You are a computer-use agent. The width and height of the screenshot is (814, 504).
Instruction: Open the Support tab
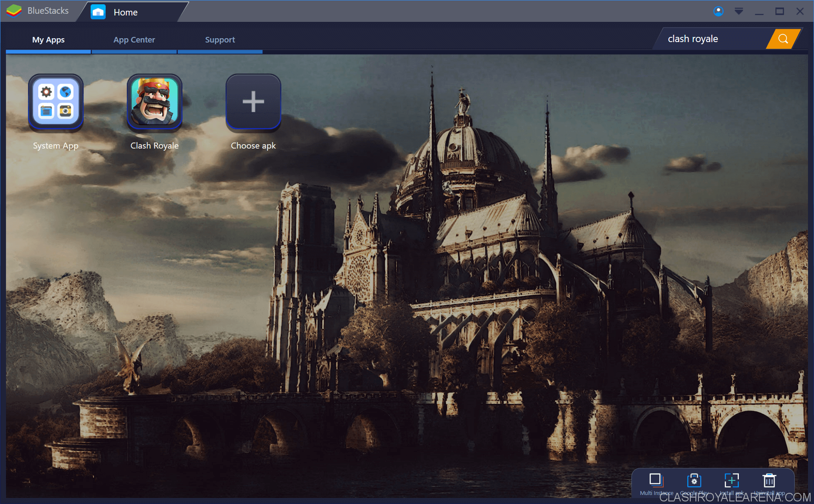coord(220,40)
